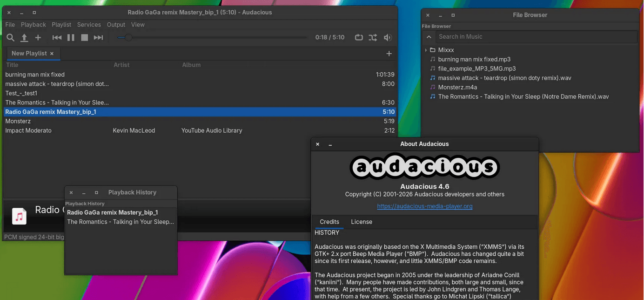Select the massive attack teardrop playlist row
The width and height of the screenshot is (644, 300).
(200, 84)
